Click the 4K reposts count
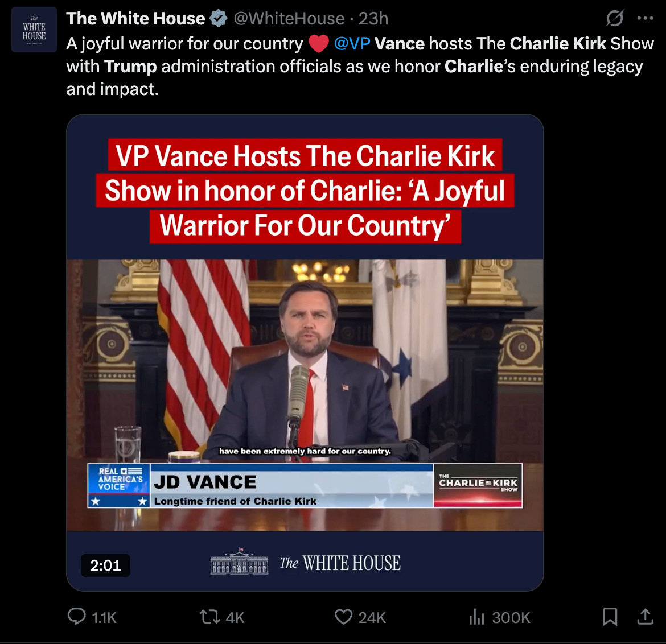Viewport: 666px width, 644px height. (x=235, y=618)
